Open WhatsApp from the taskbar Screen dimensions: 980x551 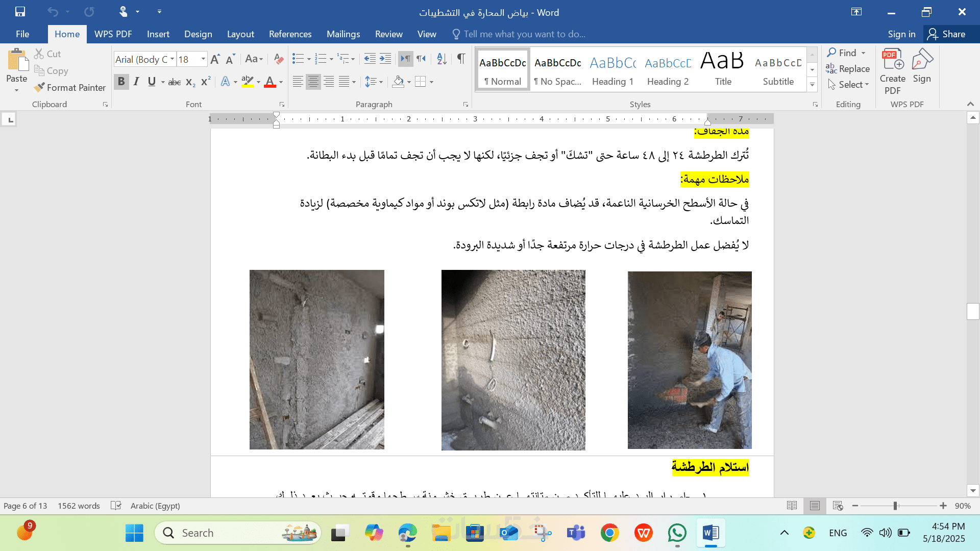677,533
